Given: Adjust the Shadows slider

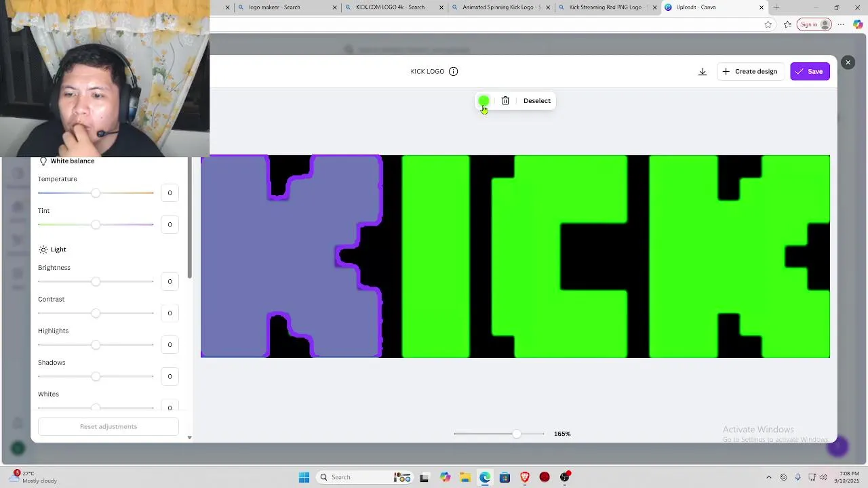Looking at the screenshot, I should [96, 376].
